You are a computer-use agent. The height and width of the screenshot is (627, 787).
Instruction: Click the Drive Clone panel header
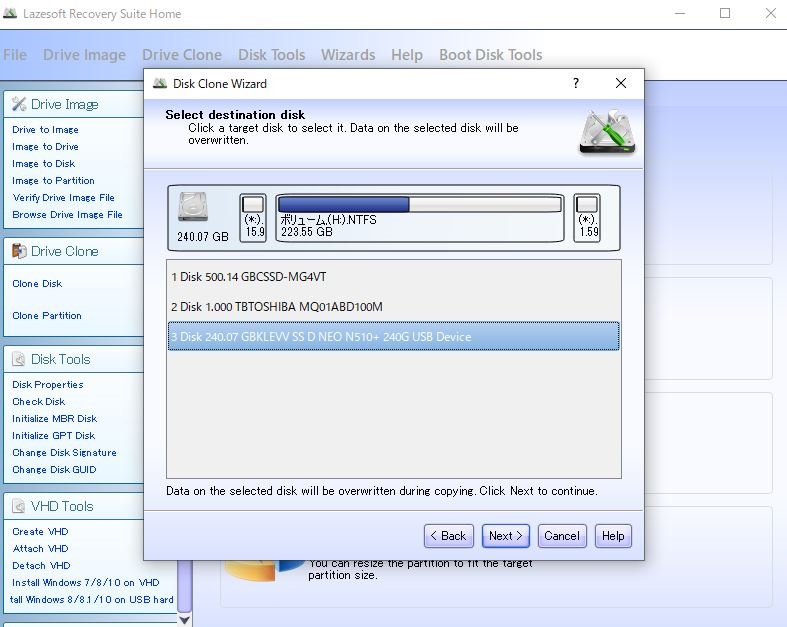74,251
